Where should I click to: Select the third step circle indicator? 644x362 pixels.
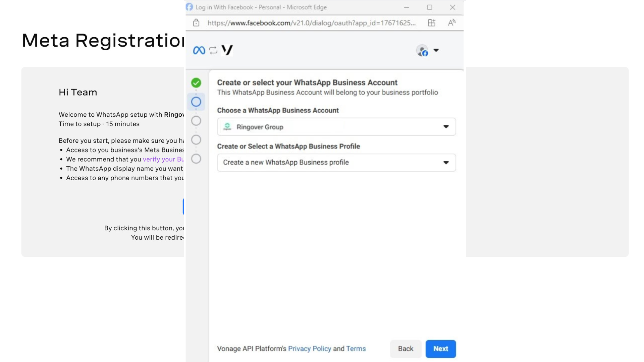(196, 121)
